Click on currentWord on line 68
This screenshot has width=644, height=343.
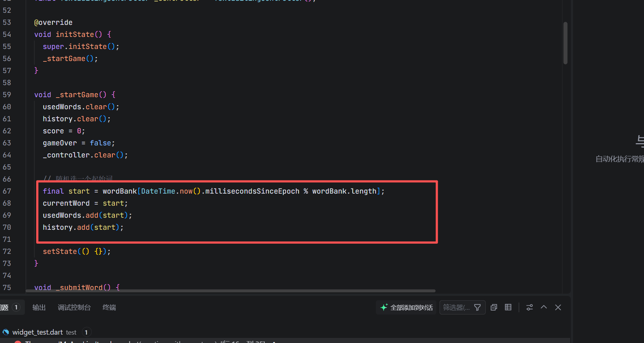(66, 203)
